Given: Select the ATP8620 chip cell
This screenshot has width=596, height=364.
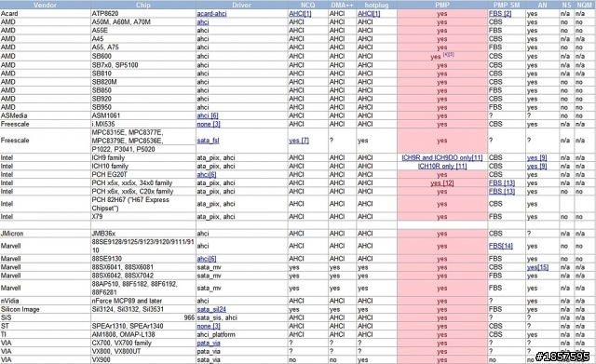Looking at the screenshot, I should (x=143, y=14).
